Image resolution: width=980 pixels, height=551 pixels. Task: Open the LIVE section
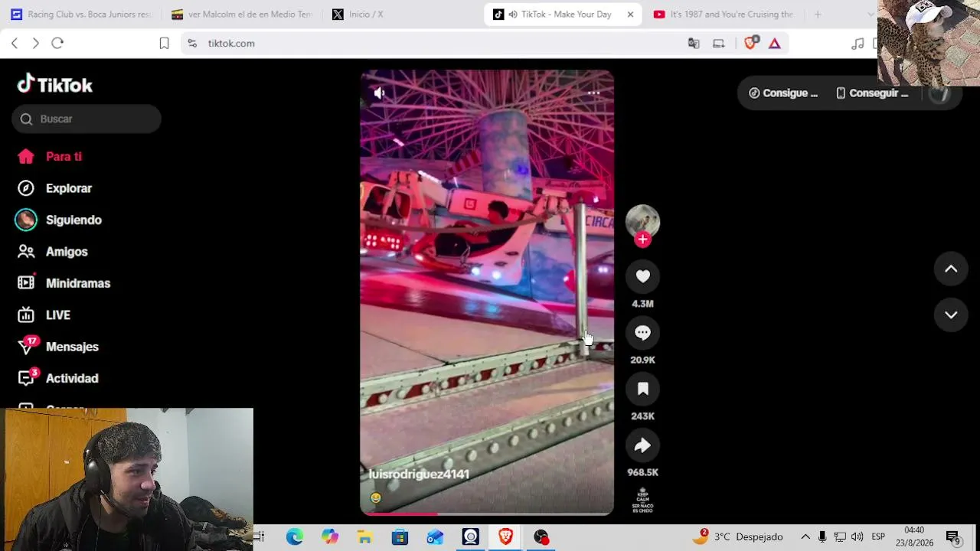tap(44, 315)
